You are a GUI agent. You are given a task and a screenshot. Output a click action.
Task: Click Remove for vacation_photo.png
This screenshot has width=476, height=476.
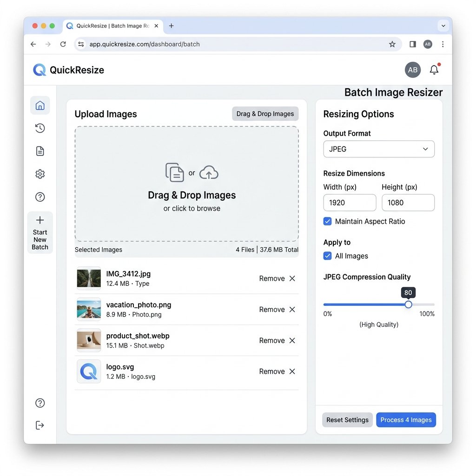tap(272, 309)
